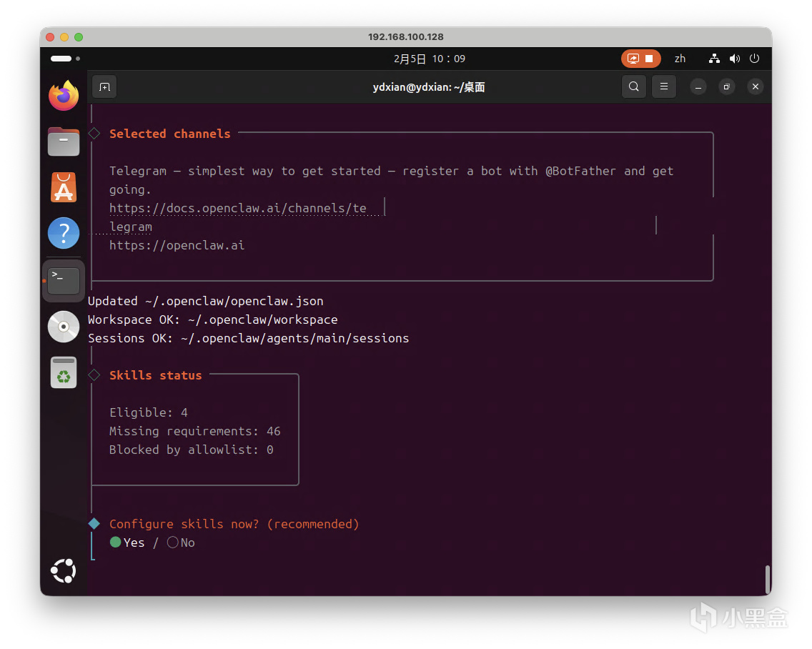Open the date and time menu
Screen dimensions: 812x649
[429, 59]
